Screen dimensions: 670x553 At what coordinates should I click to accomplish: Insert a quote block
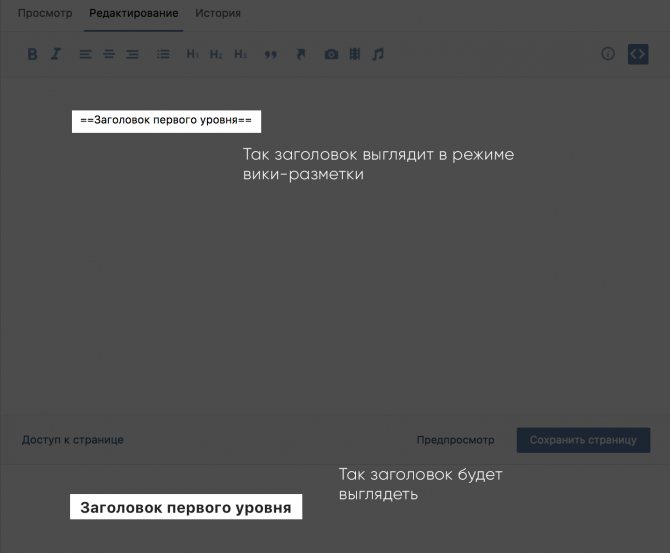pyautogui.click(x=270, y=55)
